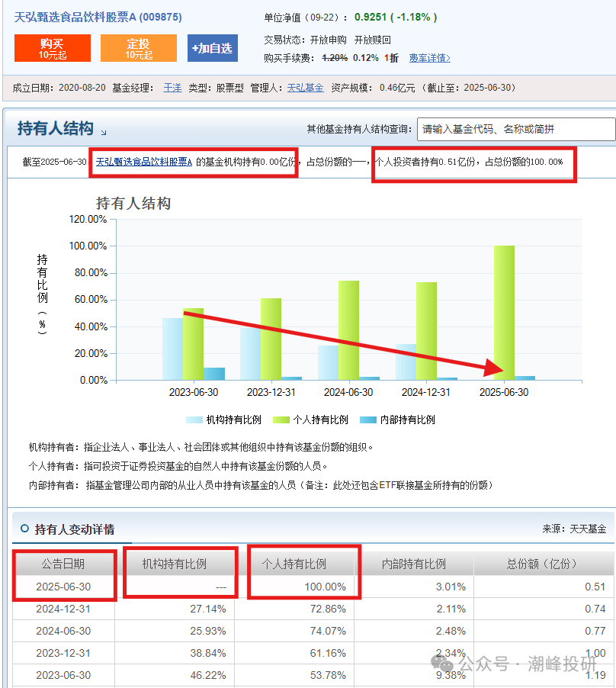Click 天弘甄选食品饮料股票A link in the summary line
Image resolution: width=616 pixels, height=688 pixels.
(x=144, y=162)
